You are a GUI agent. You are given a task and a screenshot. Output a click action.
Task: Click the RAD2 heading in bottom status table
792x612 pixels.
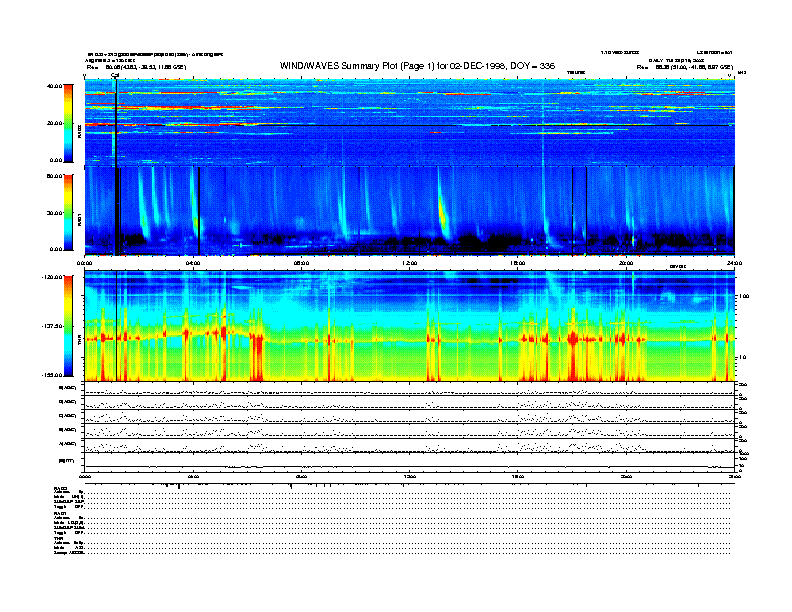tap(61, 488)
